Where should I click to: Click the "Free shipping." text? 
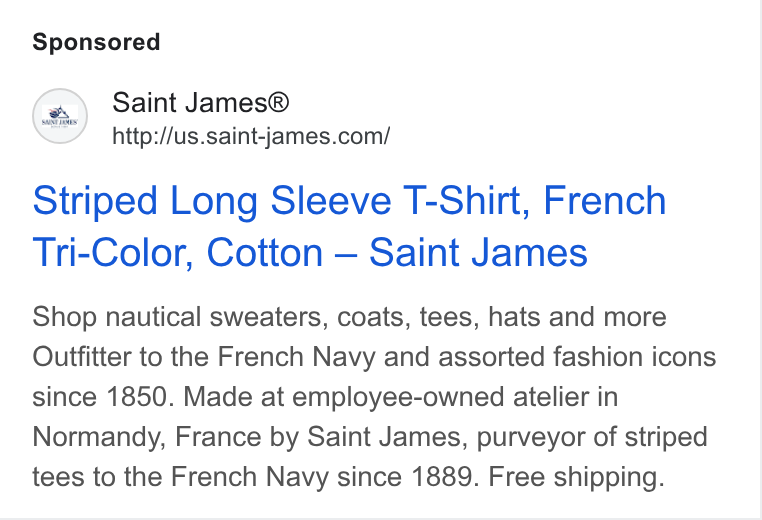coord(576,476)
